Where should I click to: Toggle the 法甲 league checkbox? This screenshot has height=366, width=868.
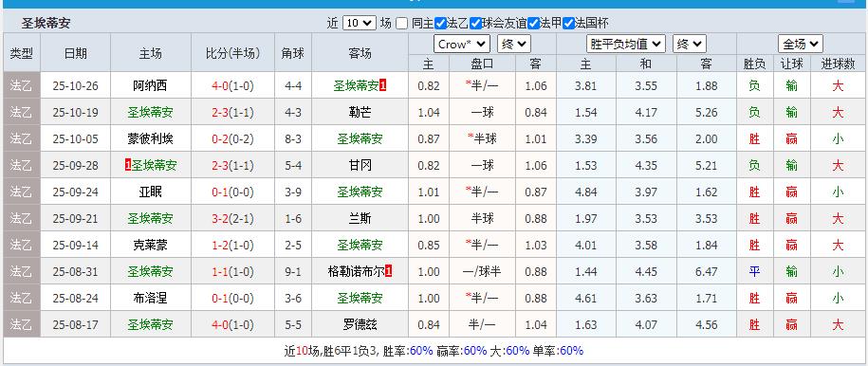coord(533,24)
